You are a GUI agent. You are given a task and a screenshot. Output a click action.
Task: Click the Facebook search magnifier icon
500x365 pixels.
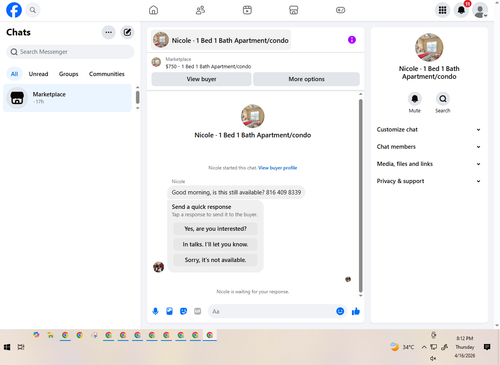tap(33, 10)
